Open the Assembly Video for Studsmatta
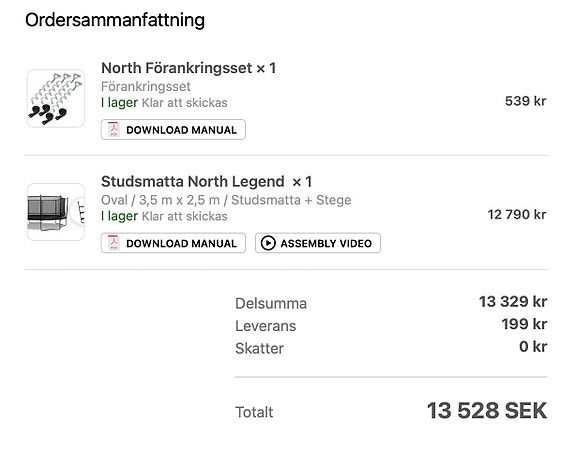The width and height of the screenshot is (575, 454). tap(318, 243)
